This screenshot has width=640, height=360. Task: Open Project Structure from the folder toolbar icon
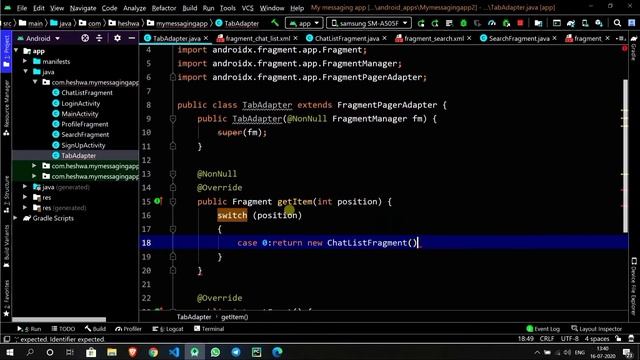[x=538, y=23]
